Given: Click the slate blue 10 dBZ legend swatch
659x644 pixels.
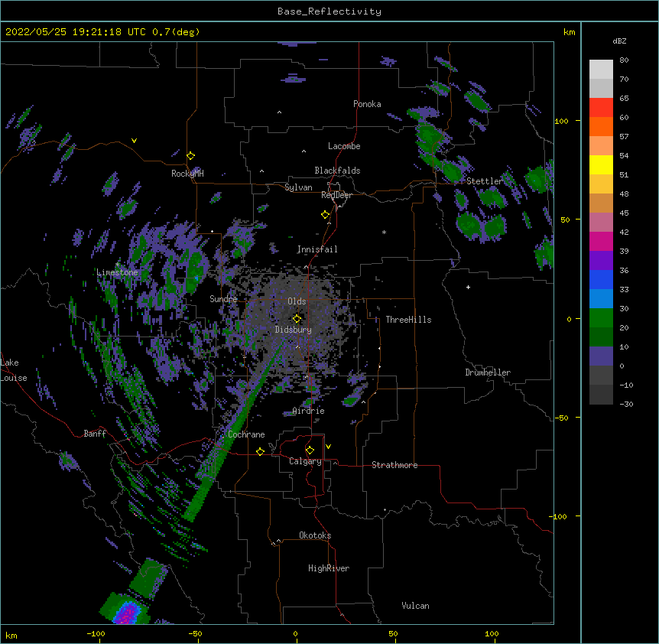Looking at the screenshot, I should (x=601, y=356).
